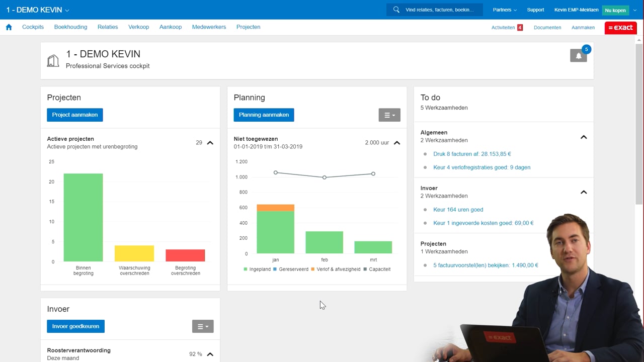Open the Invoer list menu button

click(x=203, y=326)
